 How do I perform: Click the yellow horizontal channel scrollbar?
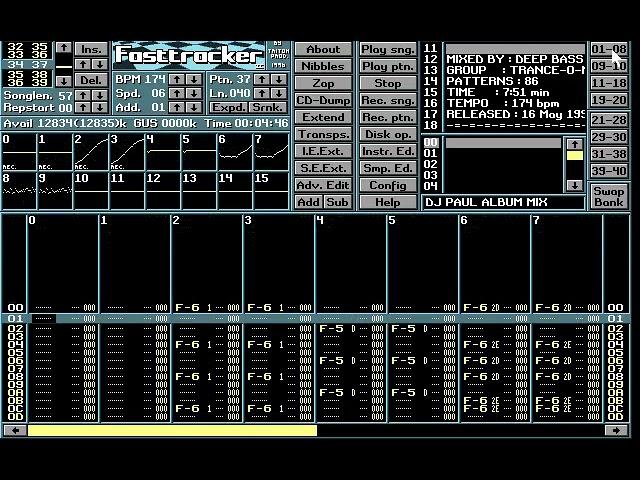(172, 430)
